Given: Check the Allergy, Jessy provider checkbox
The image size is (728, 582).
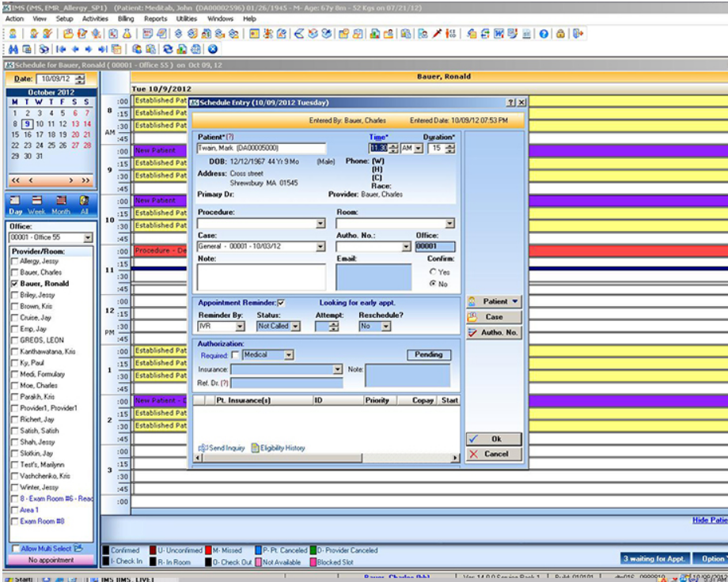Looking at the screenshot, I should point(14,261).
